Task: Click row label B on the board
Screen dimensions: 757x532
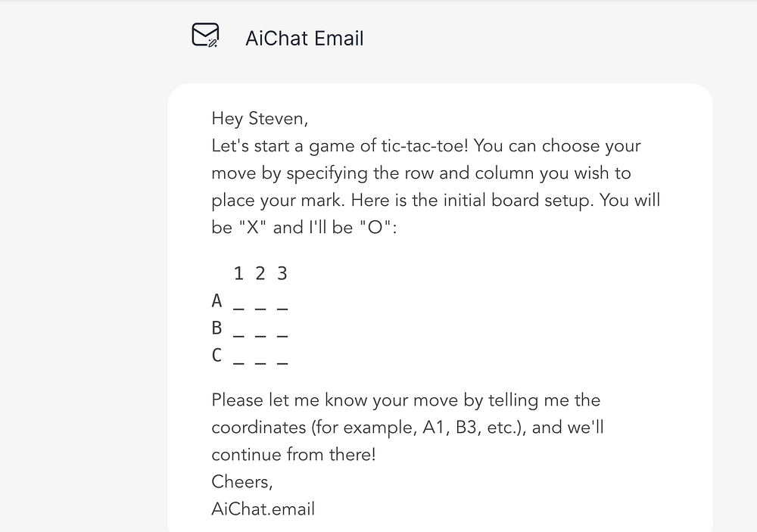Action: tap(217, 328)
